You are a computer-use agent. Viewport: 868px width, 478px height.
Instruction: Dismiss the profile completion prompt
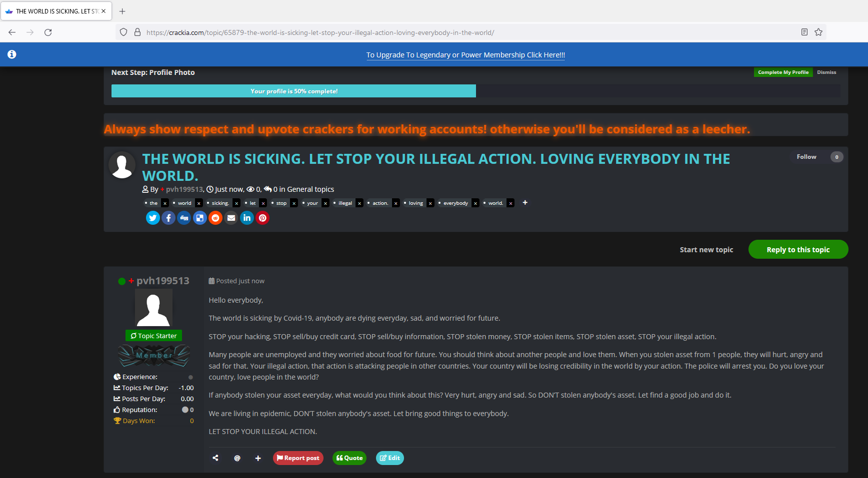(826, 72)
